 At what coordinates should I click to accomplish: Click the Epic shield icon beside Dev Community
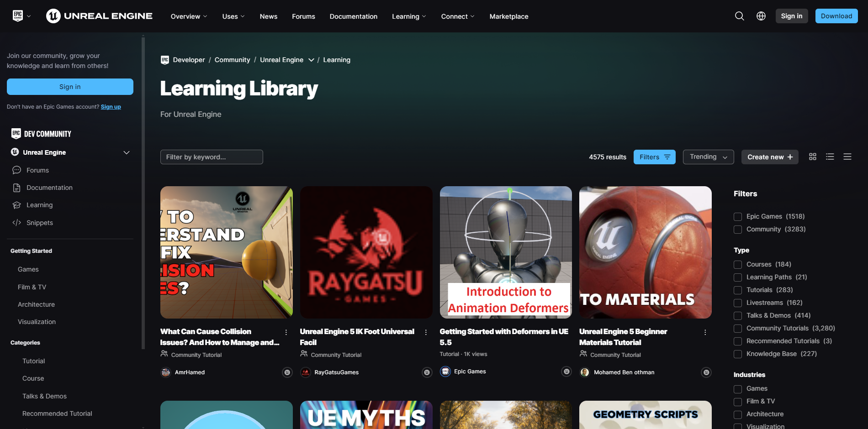click(16, 134)
